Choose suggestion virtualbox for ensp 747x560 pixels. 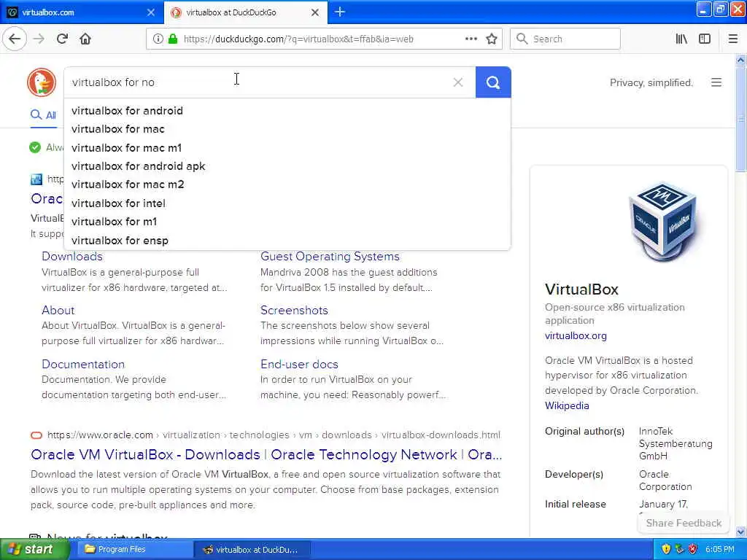[287, 241]
